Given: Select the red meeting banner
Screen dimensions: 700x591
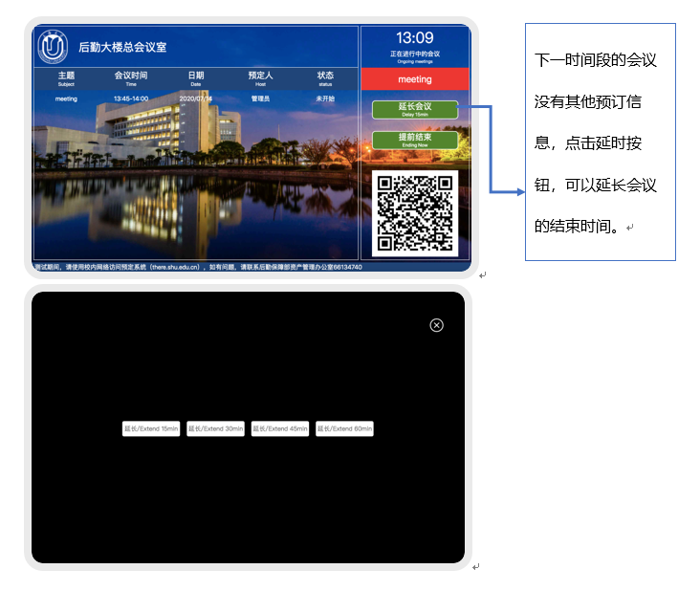Looking at the screenshot, I should [415, 79].
